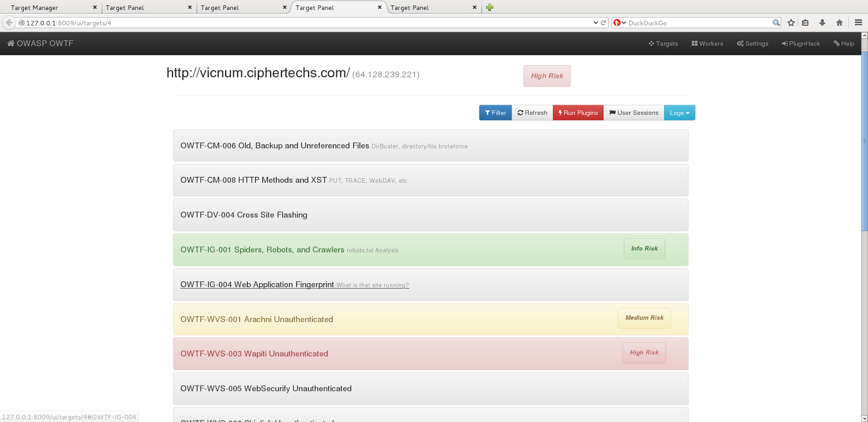Open the downloads arrow icon
Viewport: 868px width, 422px height.
pos(822,23)
